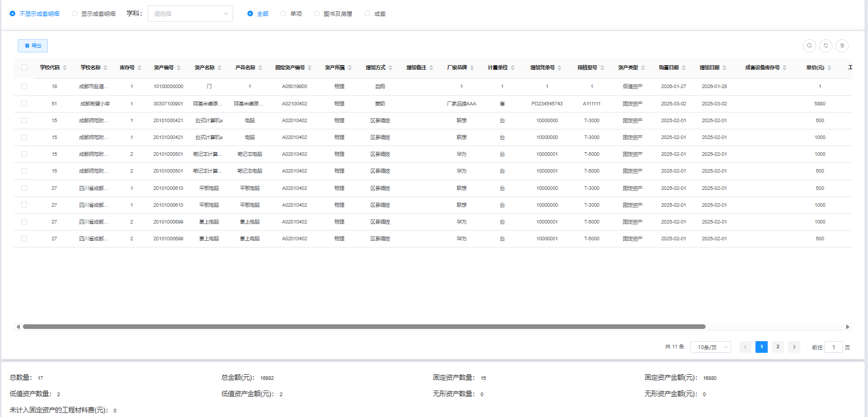Select the 显示成套明细 radio option

coord(75,14)
